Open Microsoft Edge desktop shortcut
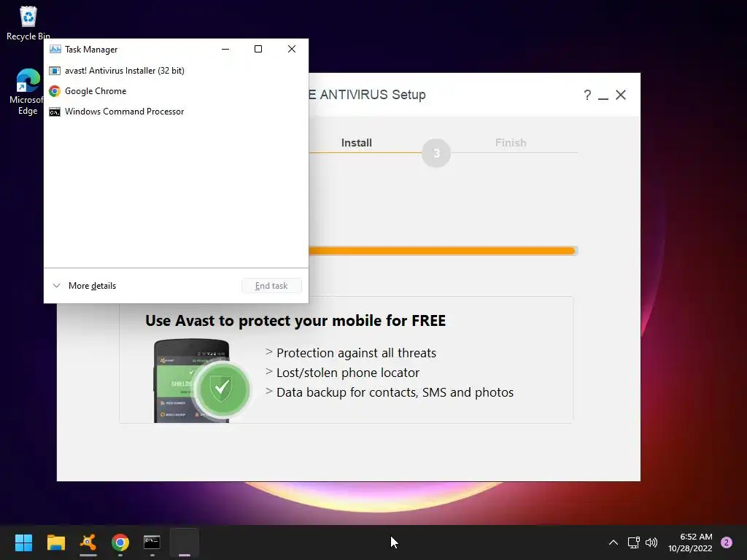This screenshot has width=747, height=560. (27, 93)
